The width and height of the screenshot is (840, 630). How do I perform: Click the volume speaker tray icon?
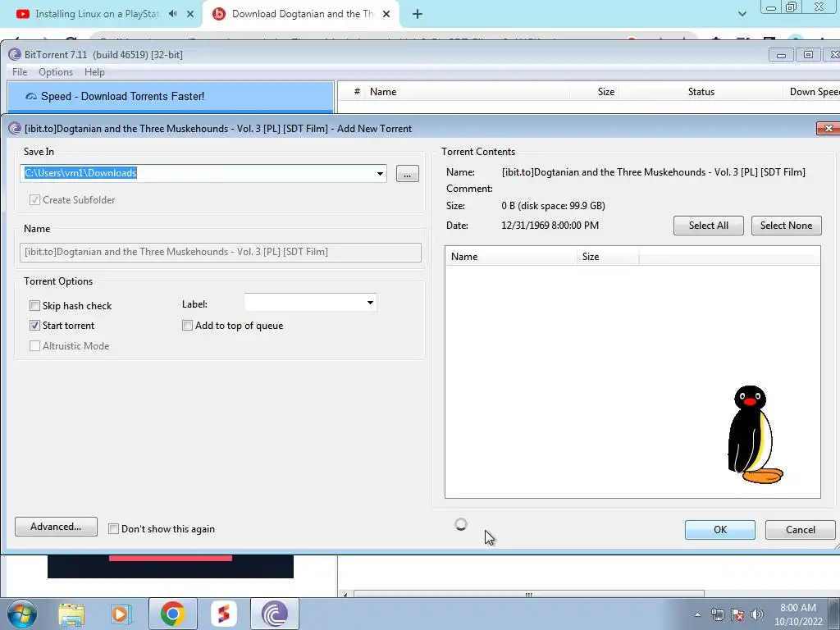point(756,614)
